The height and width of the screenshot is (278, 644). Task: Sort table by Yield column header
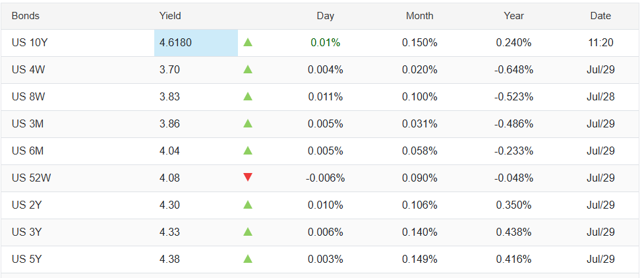point(170,16)
